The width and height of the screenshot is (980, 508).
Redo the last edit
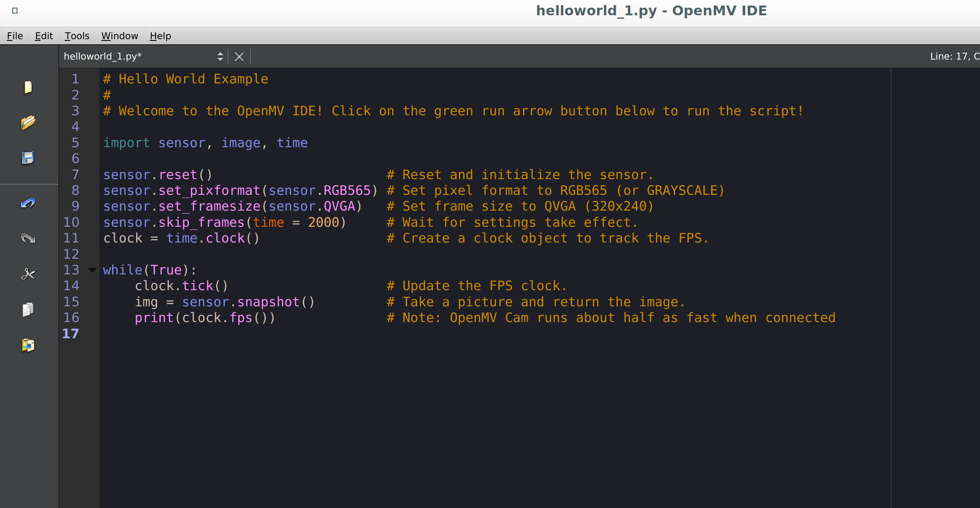coord(28,238)
